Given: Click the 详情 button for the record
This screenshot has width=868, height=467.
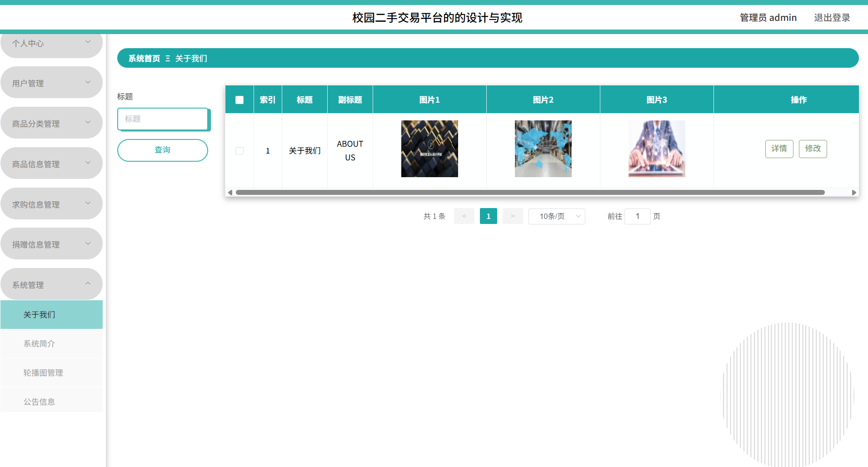Looking at the screenshot, I should point(779,149).
